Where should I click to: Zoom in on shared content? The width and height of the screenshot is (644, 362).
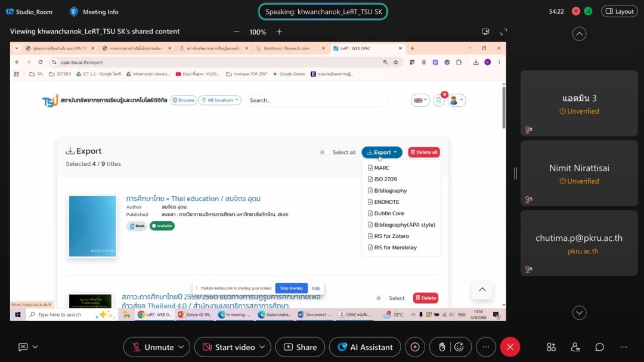click(279, 32)
